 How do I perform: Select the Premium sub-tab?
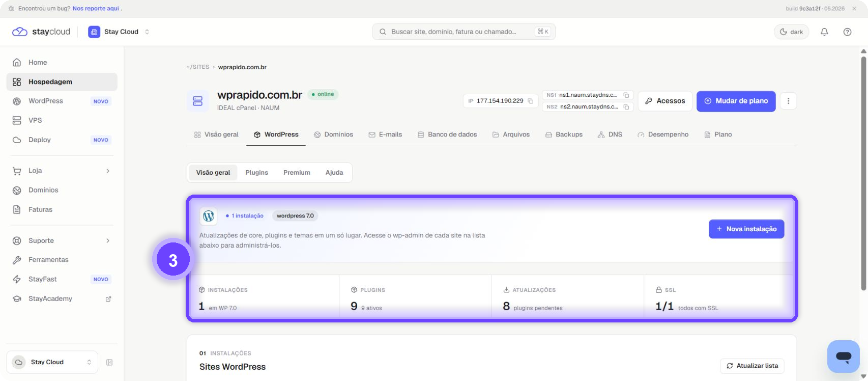297,173
